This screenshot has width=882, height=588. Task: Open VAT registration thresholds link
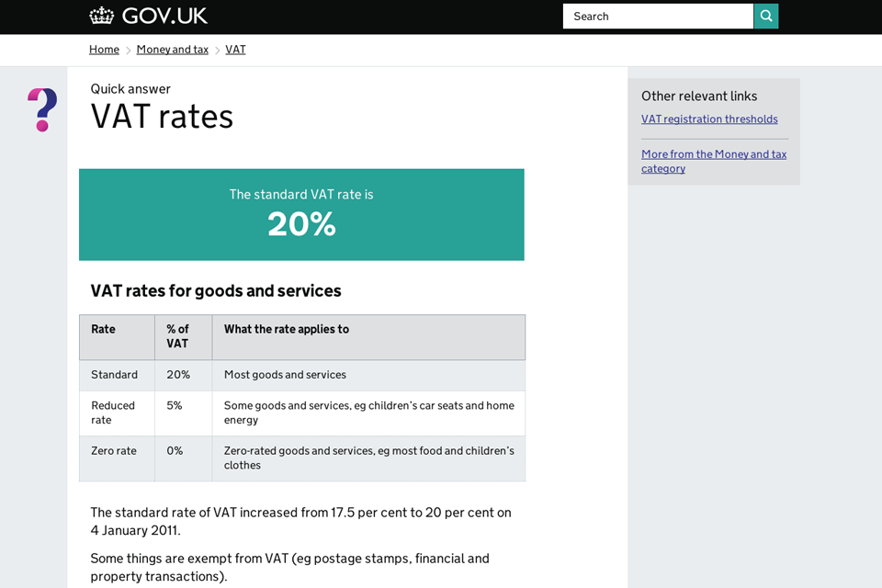709,119
